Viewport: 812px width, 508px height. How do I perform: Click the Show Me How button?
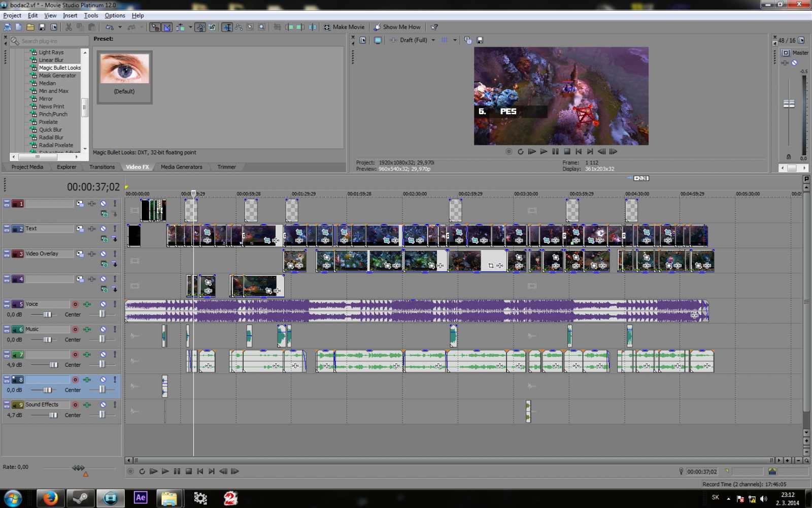click(x=397, y=27)
